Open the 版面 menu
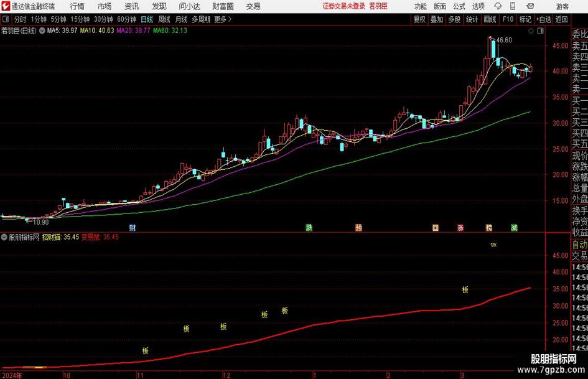 click(x=440, y=6)
